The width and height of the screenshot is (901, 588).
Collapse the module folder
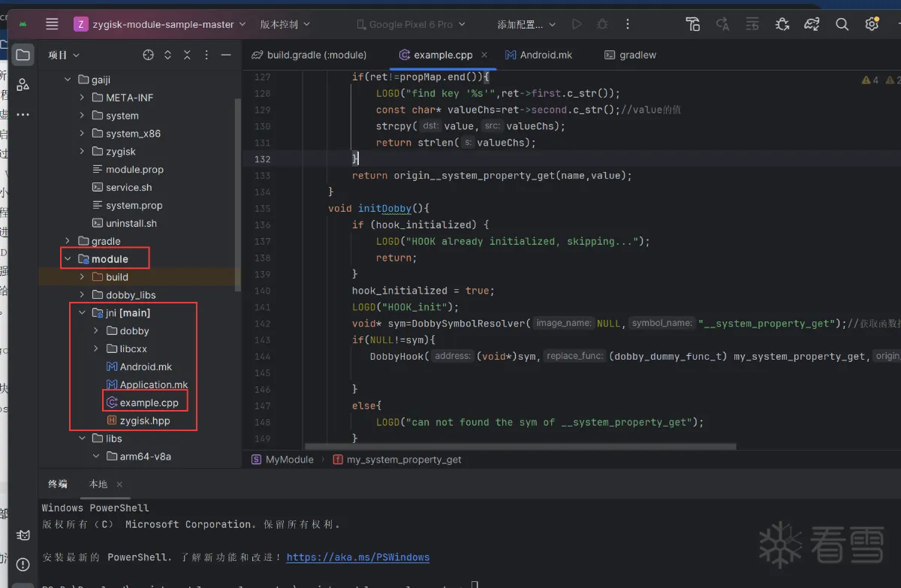point(68,259)
